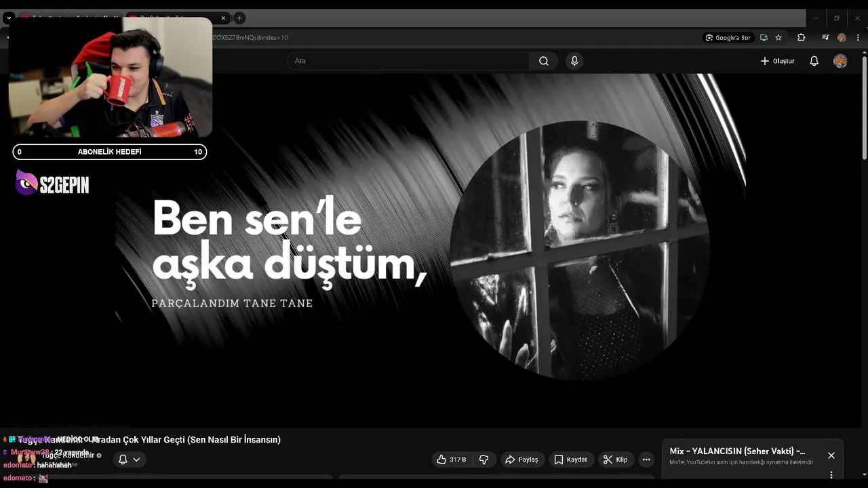Click the cast/install icon in address bar
This screenshot has width=868, height=488.
764,37
